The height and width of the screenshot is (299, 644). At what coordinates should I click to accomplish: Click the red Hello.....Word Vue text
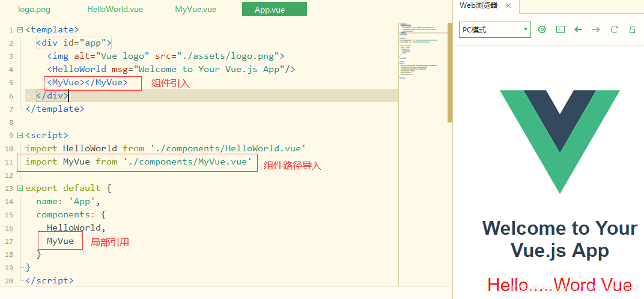[x=559, y=285]
